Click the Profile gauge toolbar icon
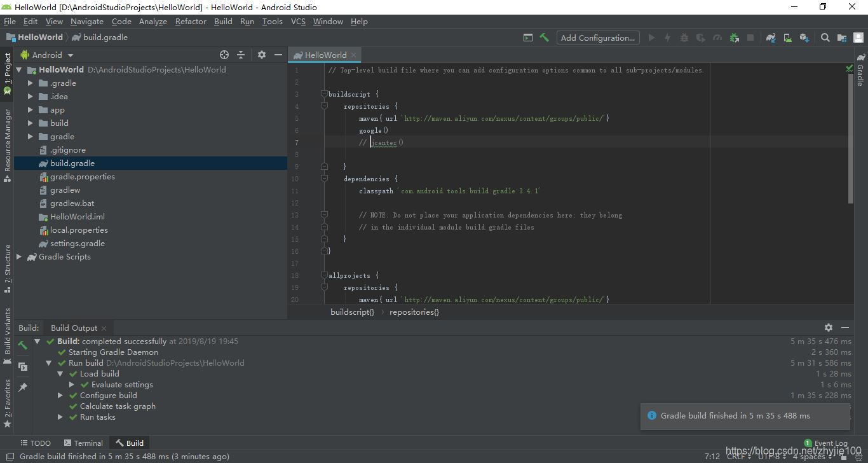Viewport: 868px width, 463px height. click(717, 38)
